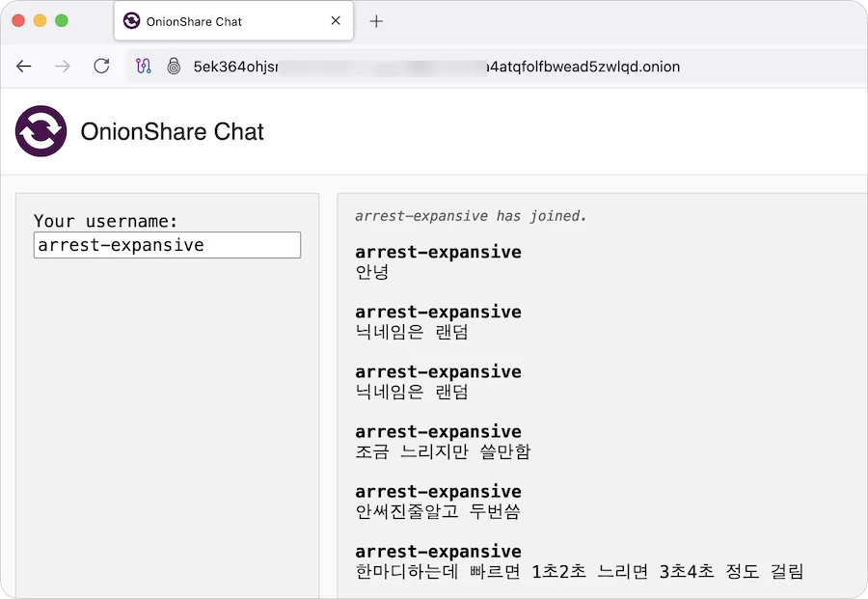The width and height of the screenshot is (868, 599).
Task: Click the username above '한마디하는데 빠르면' message
Action: point(439,552)
